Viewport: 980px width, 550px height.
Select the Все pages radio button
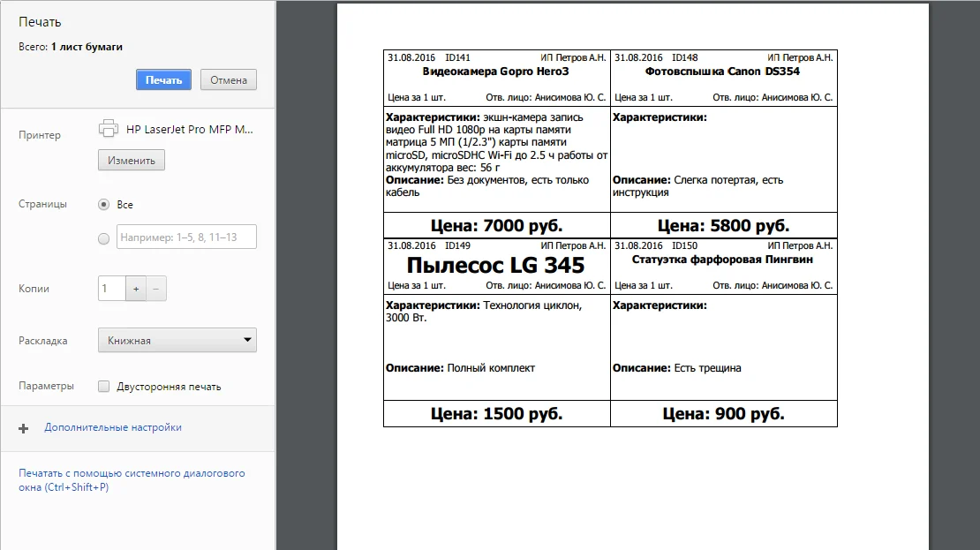[104, 205]
